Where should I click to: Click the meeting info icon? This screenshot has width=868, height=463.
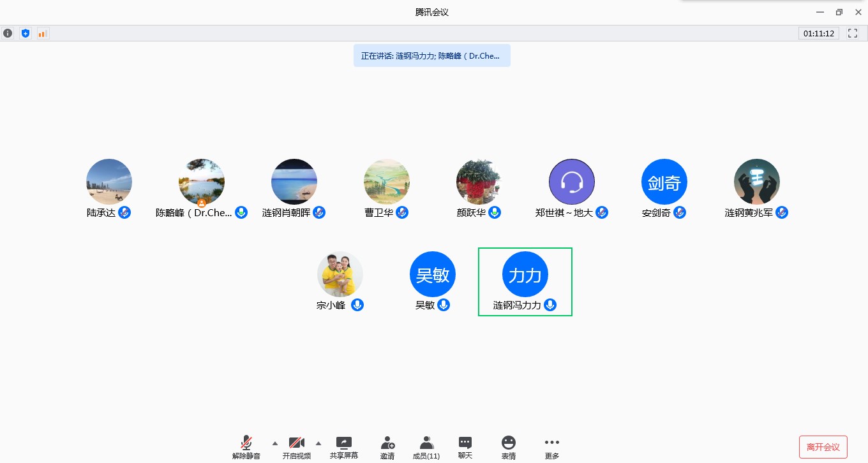8,33
